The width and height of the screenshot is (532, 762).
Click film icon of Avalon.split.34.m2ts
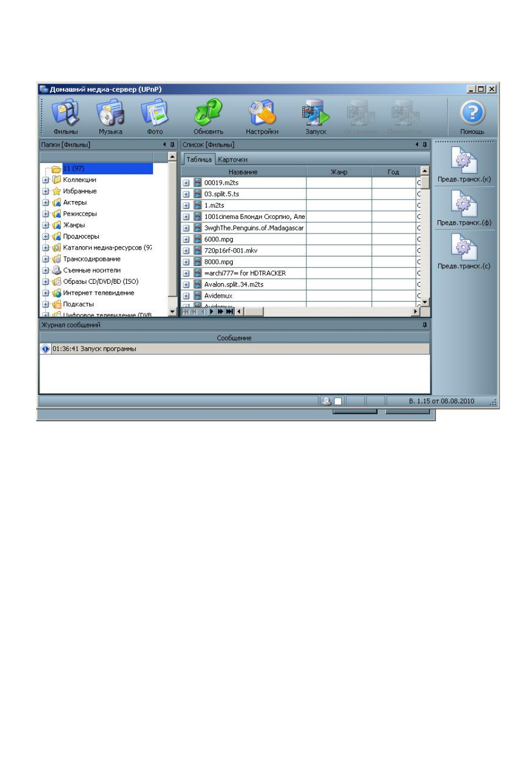click(198, 284)
